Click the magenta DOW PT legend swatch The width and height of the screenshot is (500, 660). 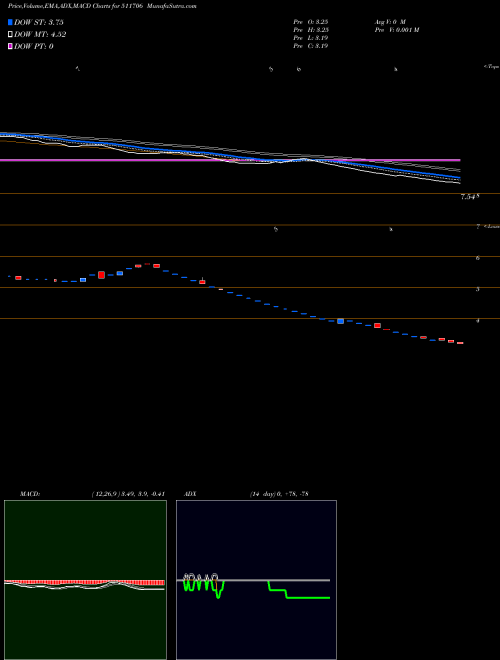(10, 46)
